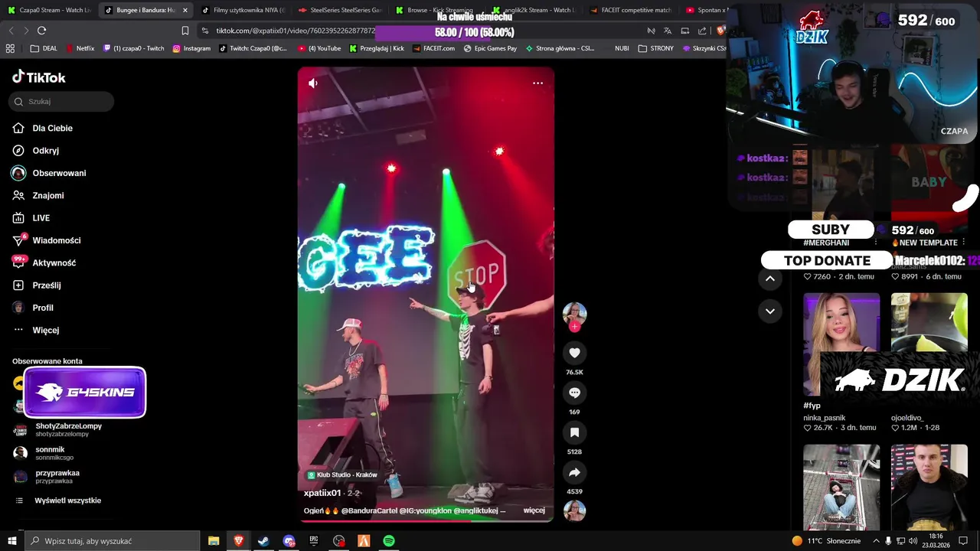Open xpatiix01 creator name
The width and height of the screenshot is (980, 551).
[322, 493]
